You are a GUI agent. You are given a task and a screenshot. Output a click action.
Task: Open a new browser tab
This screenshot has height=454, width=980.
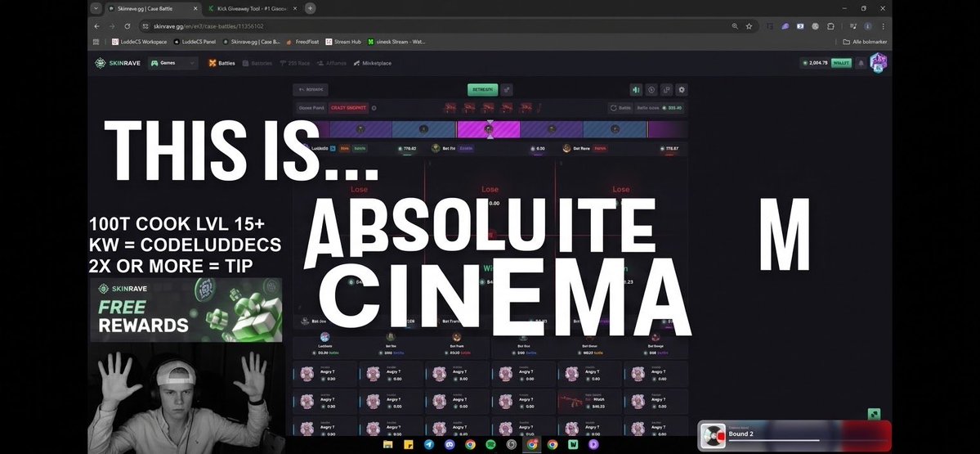click(x=310, y=9)
